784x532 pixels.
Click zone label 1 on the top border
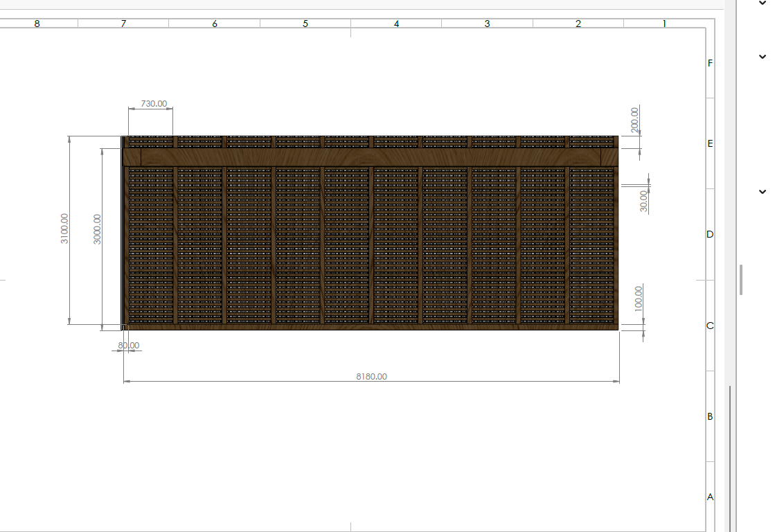[x=664, y=24]
